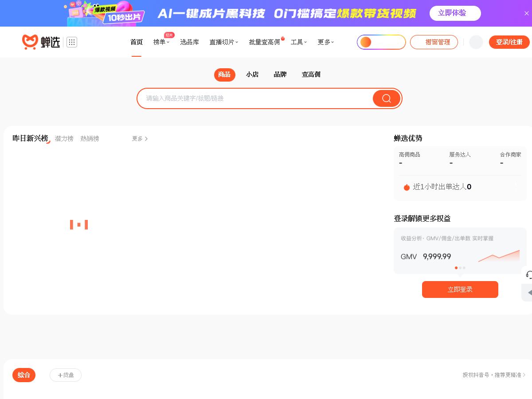Click the 切片 badge above 榜单
The image size is (532, 399).
[x=169, y=35]
